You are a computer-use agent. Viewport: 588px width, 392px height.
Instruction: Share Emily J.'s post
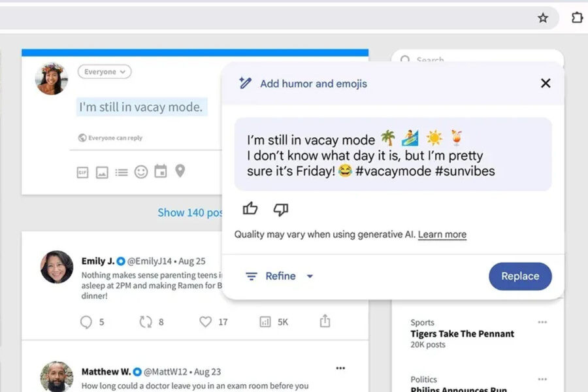click(325, 321)
